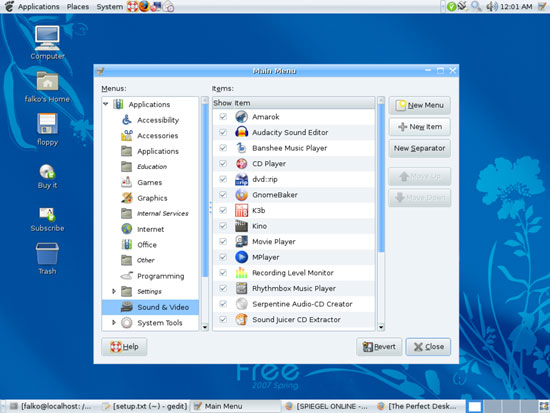Click the items list scroll-down arrow

pyautogui.click(x=381, y=327)
